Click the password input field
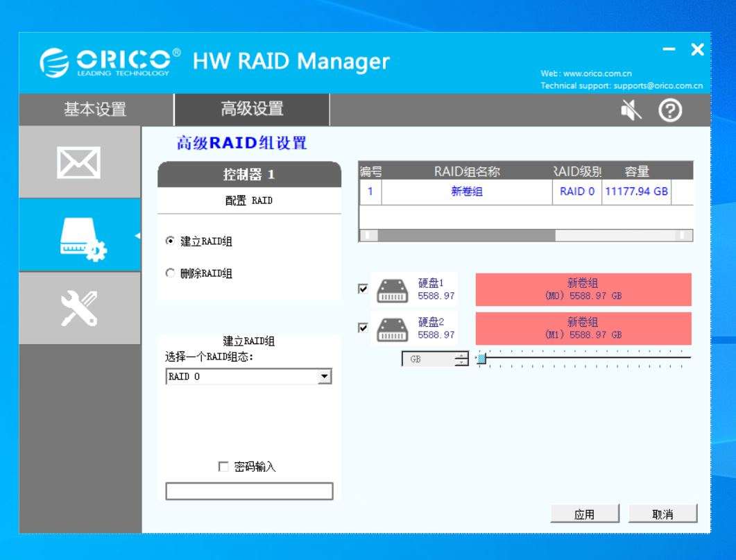Screen dimensions: 736x560 point(249,491)
